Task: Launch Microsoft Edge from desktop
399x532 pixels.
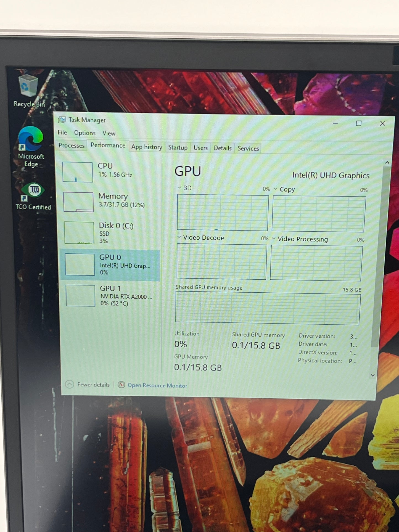Action: [31, 147]
